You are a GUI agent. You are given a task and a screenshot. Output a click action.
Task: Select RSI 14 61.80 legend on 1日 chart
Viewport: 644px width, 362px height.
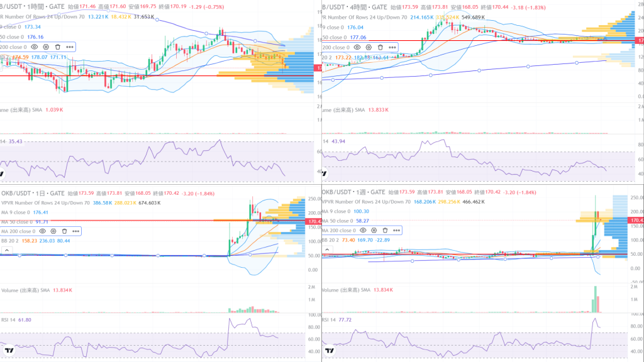click(16, 320)
